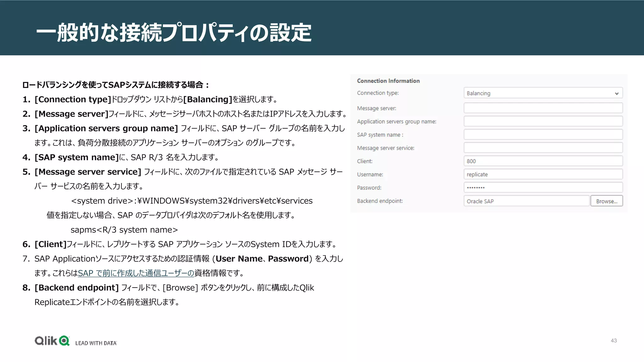The width and height of the screenshot is (644, 362).
Task: Click the Message server input field
Action: (543, 108)
